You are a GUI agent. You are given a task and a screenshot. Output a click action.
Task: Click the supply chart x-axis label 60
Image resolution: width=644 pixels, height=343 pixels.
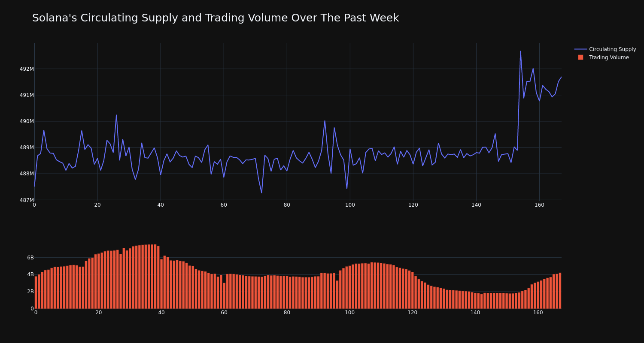(x=224, y=205)
